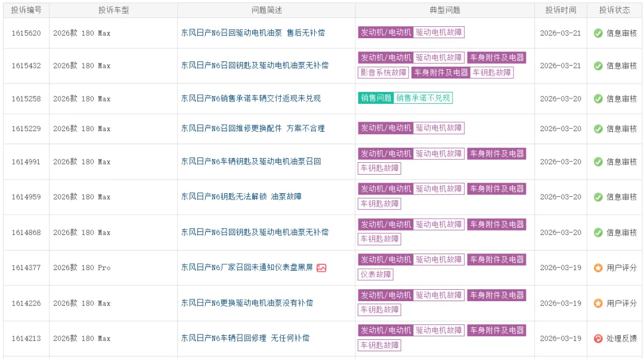Image resolution: width=644 pixels, height=359 pixels.
Task: Click green checkmark status icon for complaint 1615620
Action: coord(598,33)
